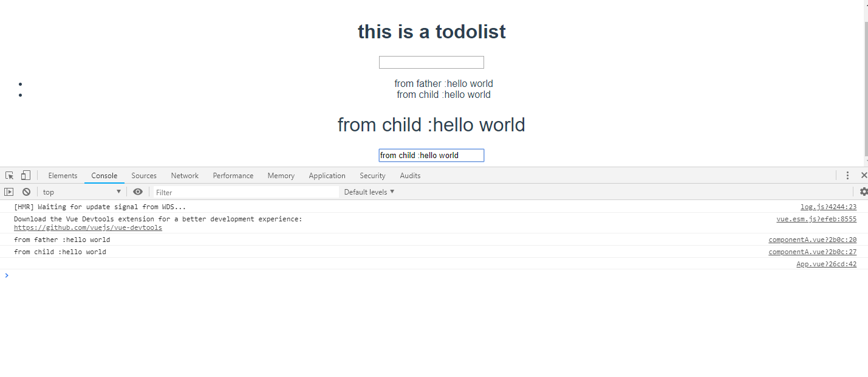
Task: Open the Network tab
Action: tap(185, 175)
